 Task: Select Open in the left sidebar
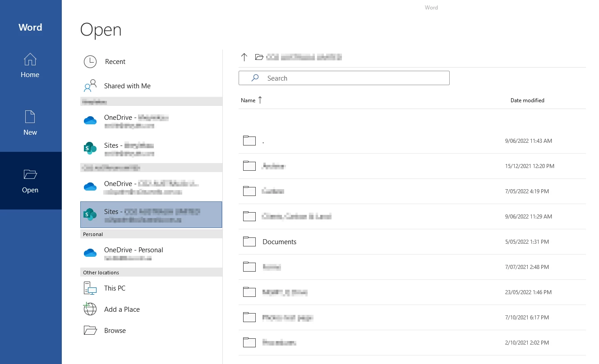[30, 181]
